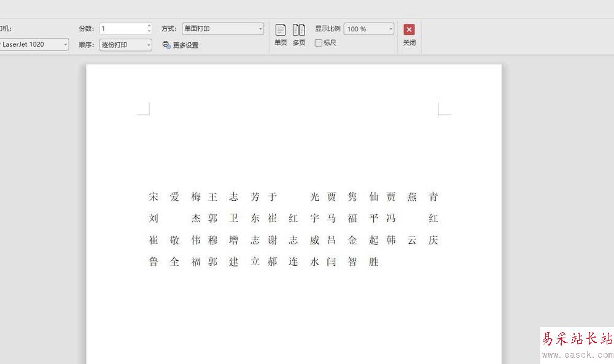Image resolution: width=614 pixels, height=364 pixels.
Task: Increase copies with the up arrow
Action: tap(149, 26)
